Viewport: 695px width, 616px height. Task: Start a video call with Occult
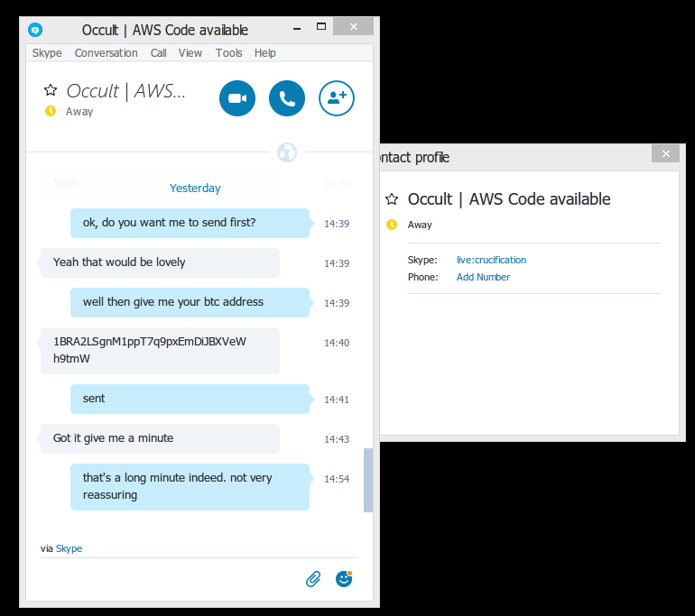[x=237, y=98]
